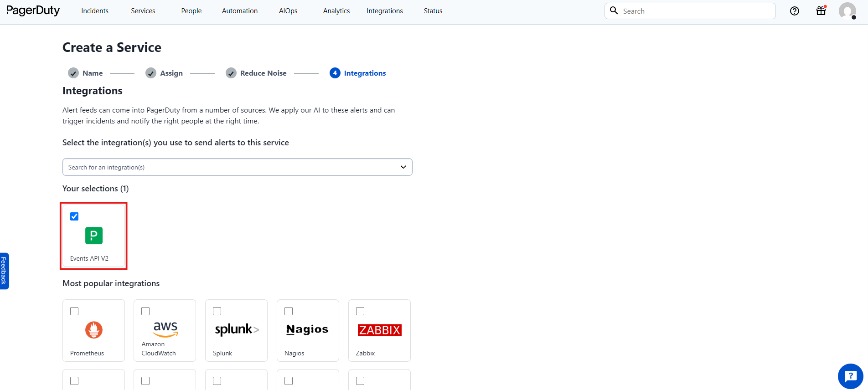Click the search magnifier icon
The width and height of the screenshot is (868, 390).
pyautogui.click(x=614, y=10)
